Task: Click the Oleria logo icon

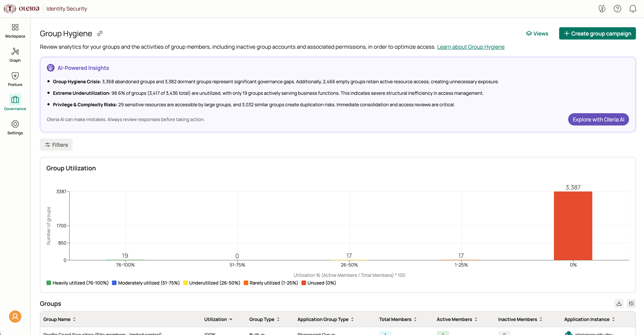Action: [10, 8]
